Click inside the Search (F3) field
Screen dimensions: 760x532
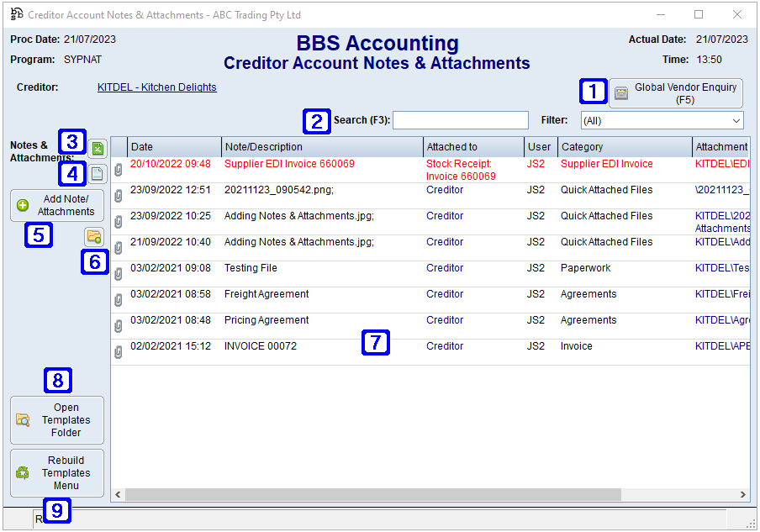461,120
